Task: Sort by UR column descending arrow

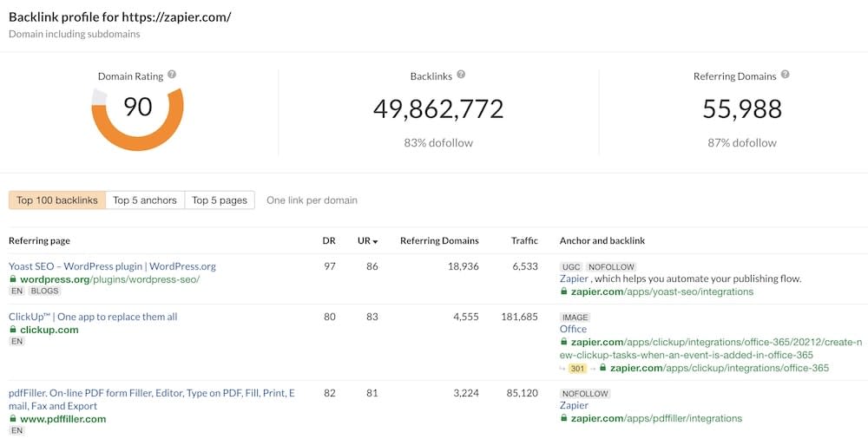Action: 375,242
